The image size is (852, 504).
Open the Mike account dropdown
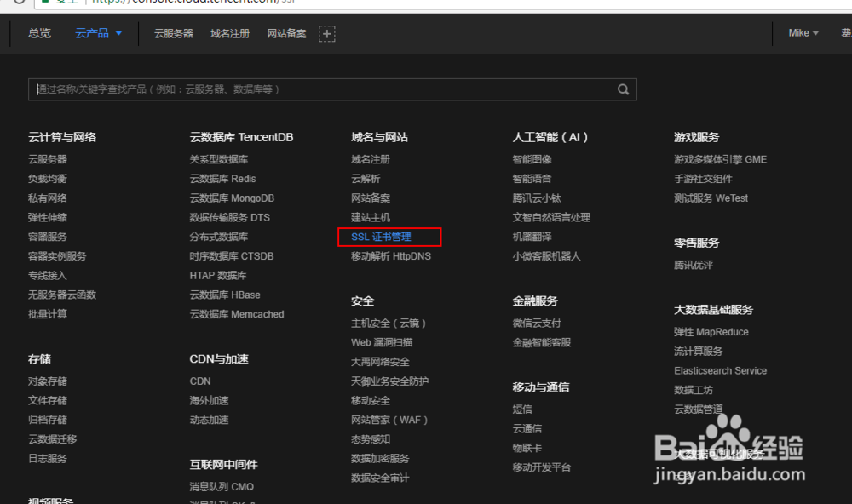tap(803, 33)
